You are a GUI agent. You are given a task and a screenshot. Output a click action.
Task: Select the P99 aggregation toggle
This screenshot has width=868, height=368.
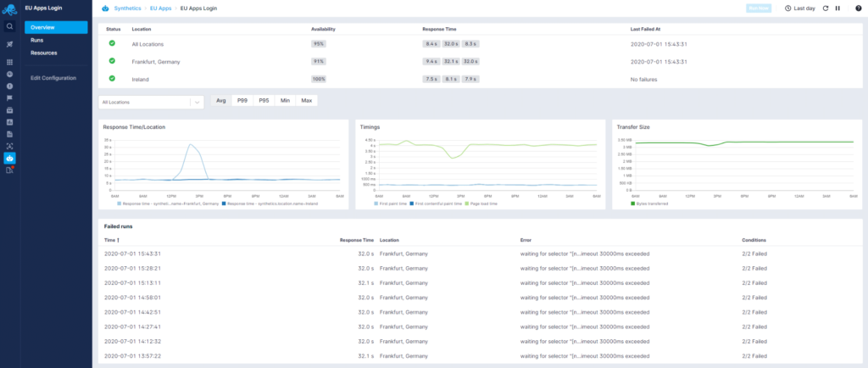click(242, 101)
